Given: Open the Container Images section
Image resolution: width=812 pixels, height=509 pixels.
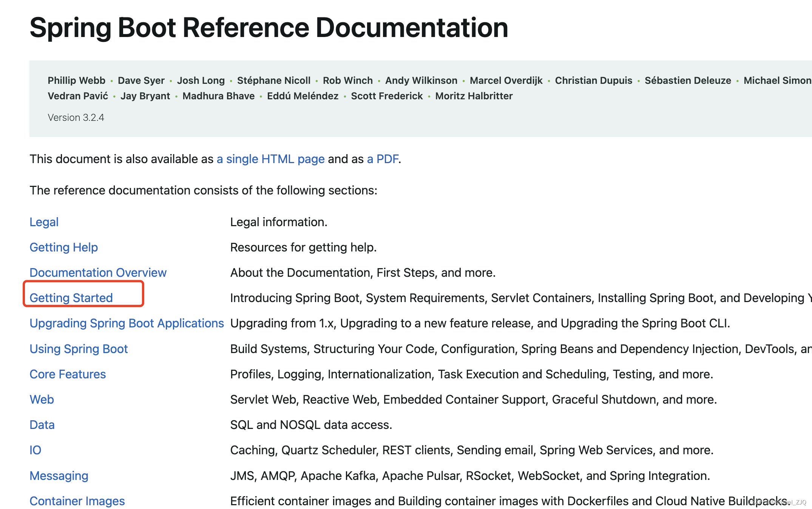Looking at the screenshot, I should pos(77,501).
